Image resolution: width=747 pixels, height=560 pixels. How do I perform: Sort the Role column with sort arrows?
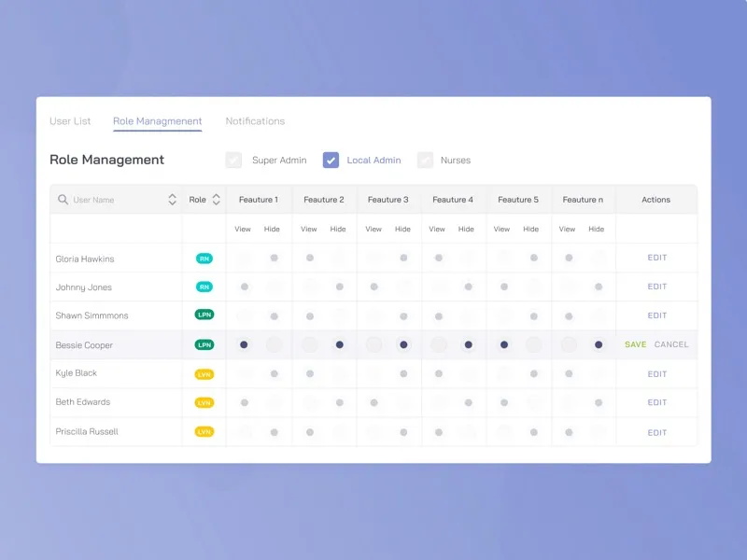click(x=217, y=200)
